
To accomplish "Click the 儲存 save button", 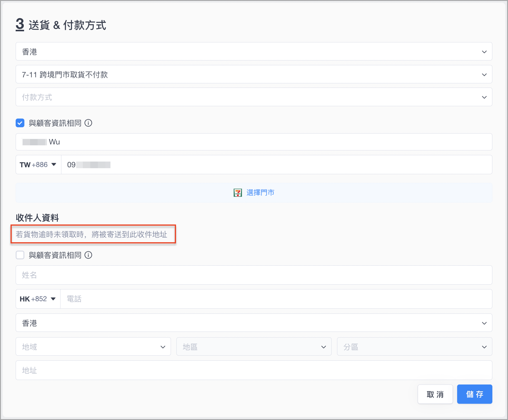I will [x=475, y=394].
